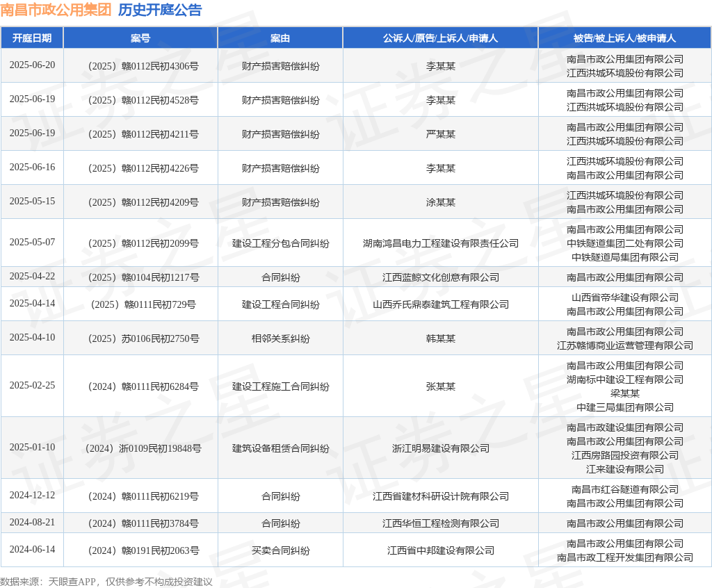Click case number 赣0111民初729号

[143, 304]
